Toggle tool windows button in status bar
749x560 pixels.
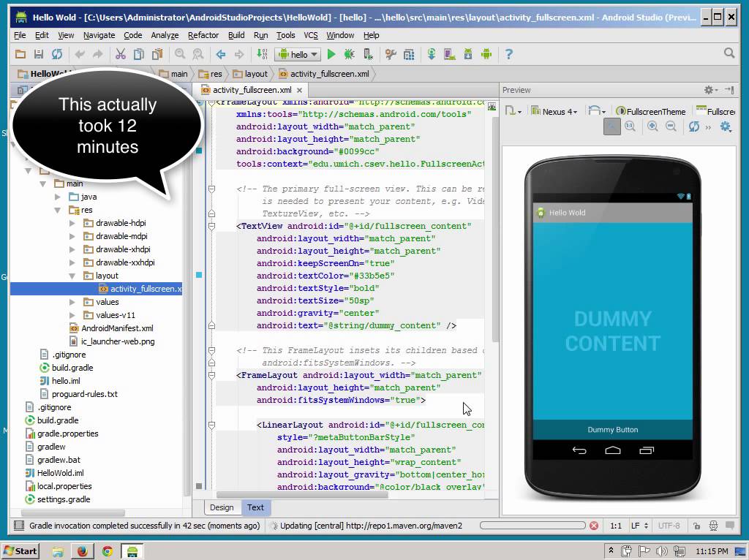coord(18,526)
